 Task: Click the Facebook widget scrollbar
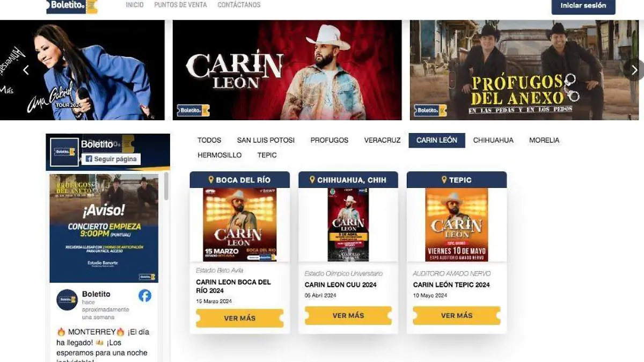pyautogui.click(x=166, y=186)
